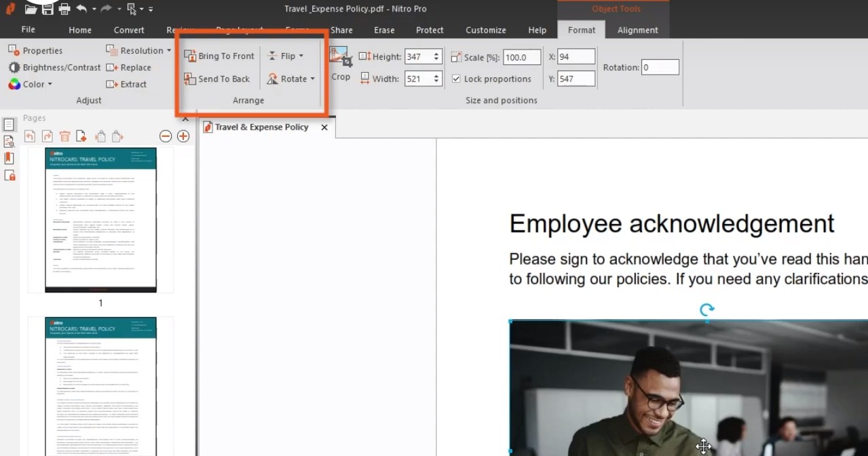Zoom out thumbnails with the minus icon
This screenshot has width=868, height=456.
(166, 136)
